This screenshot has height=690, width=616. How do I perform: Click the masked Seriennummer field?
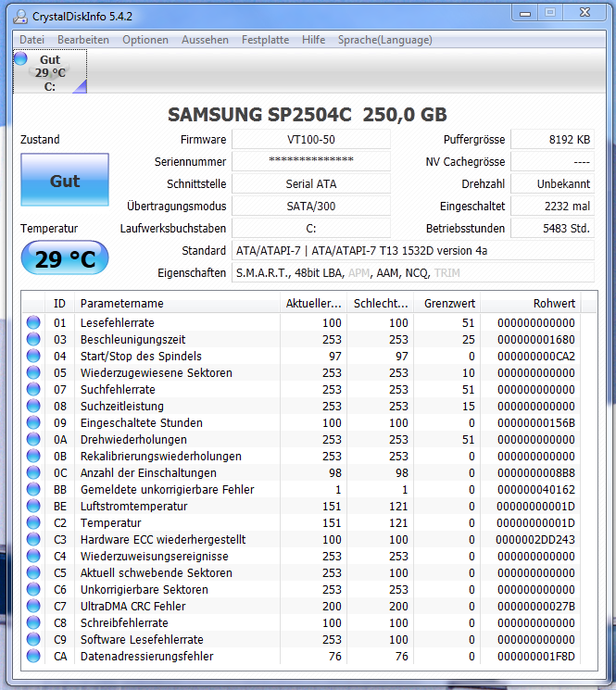click(311, 161)
